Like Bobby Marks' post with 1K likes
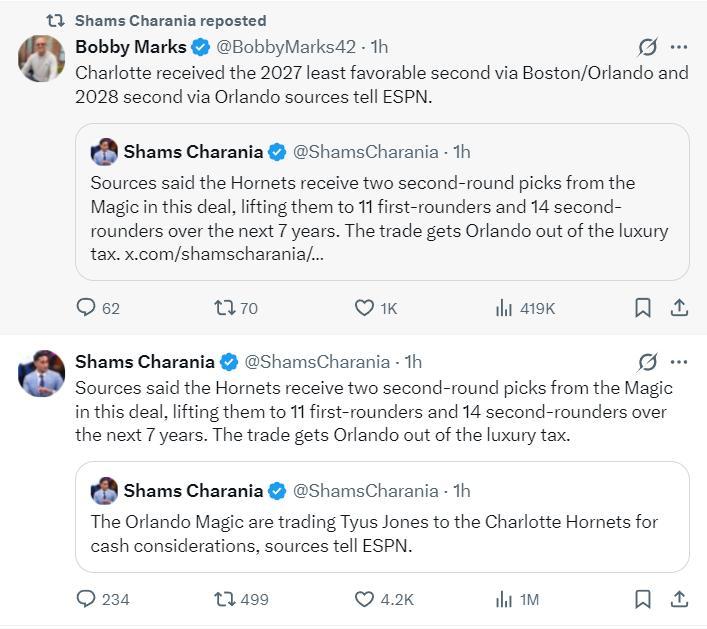 pos(365,308)
